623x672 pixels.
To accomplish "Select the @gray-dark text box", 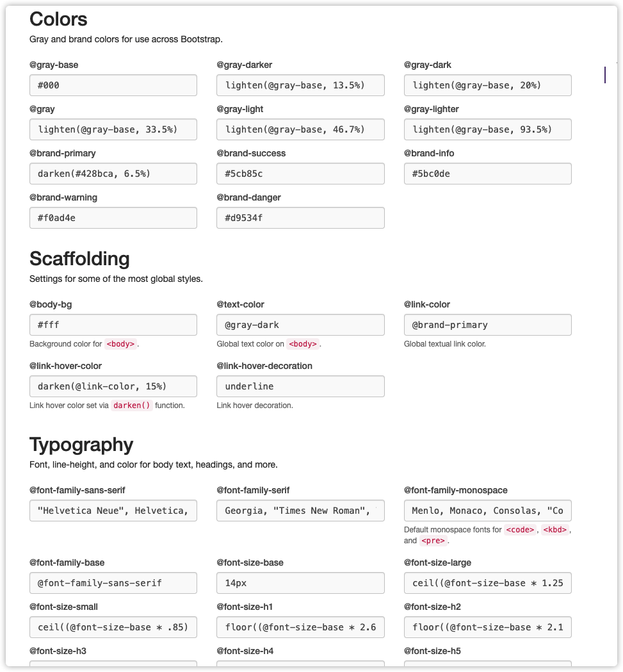I will coord(487,85).
